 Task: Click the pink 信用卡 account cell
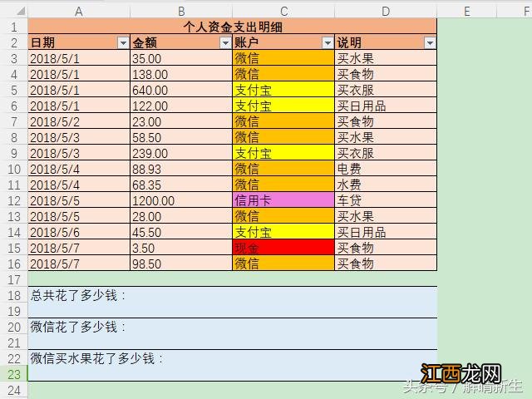pyautogui.click(x=283, y=200)
